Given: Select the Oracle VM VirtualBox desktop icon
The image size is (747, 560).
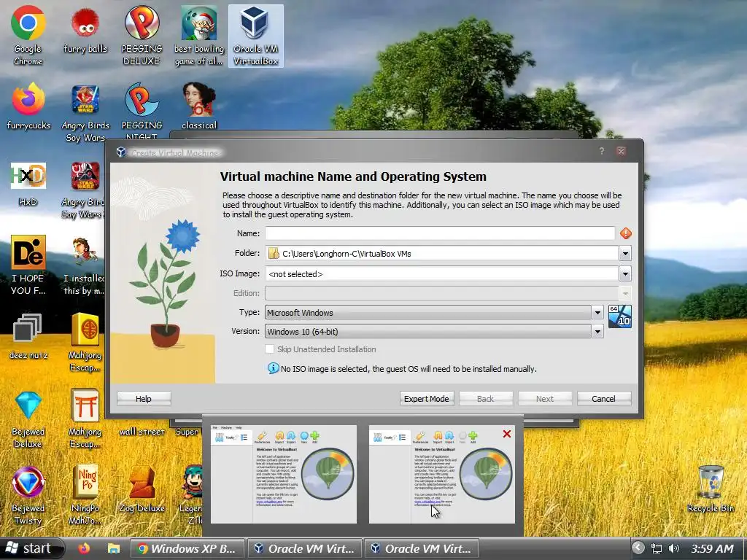Looking at the screenshot, I should pyautogui.click(x=256, y=36).
